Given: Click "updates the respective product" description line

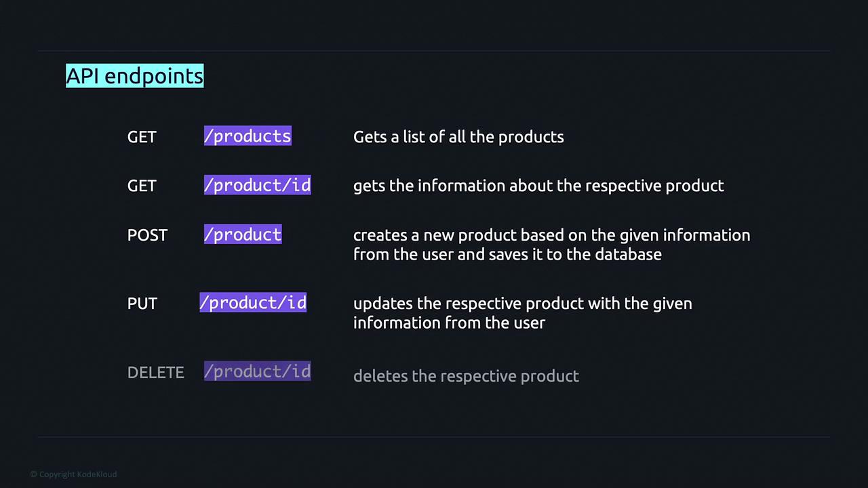Looking at the screenshot, I should [522, 304].
